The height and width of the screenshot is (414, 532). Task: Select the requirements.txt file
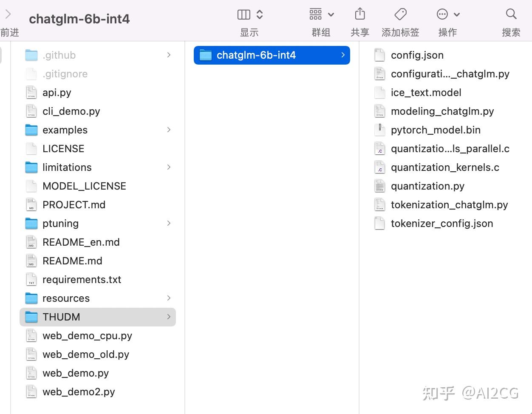pyautogui.click(x=82, y=279)
